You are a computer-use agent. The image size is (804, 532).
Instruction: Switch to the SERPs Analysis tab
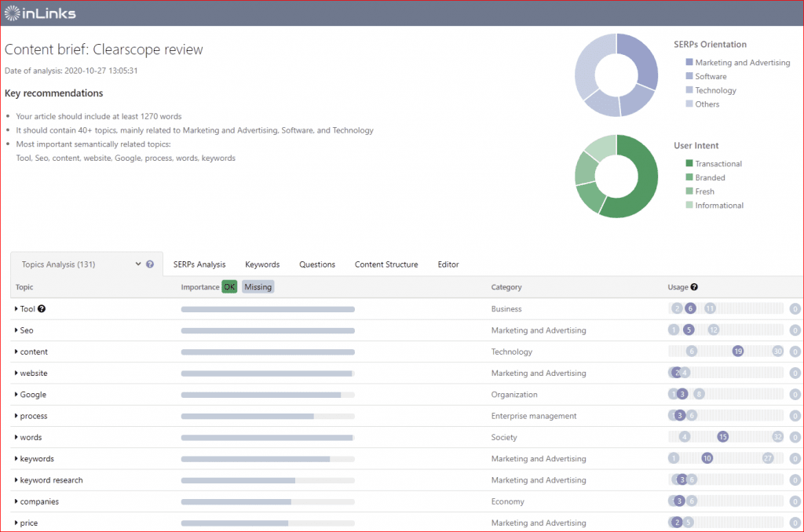click(x=199, y=264)
